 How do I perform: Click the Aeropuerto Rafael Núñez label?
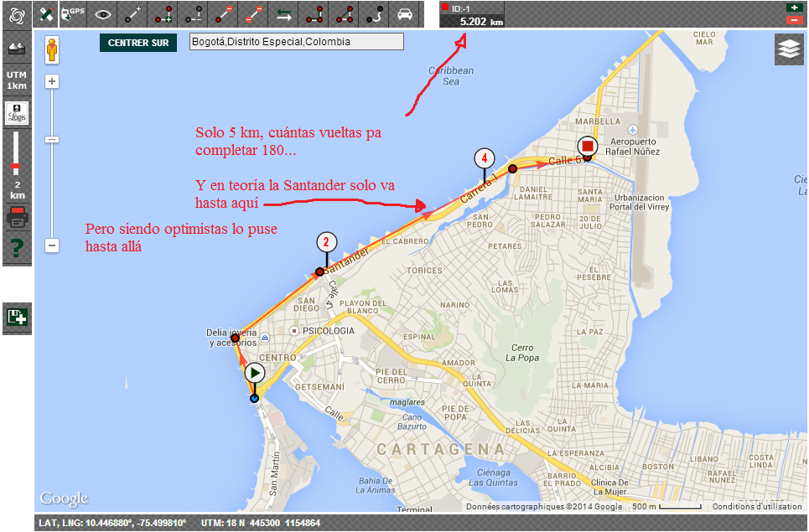[x=633, y=147]
